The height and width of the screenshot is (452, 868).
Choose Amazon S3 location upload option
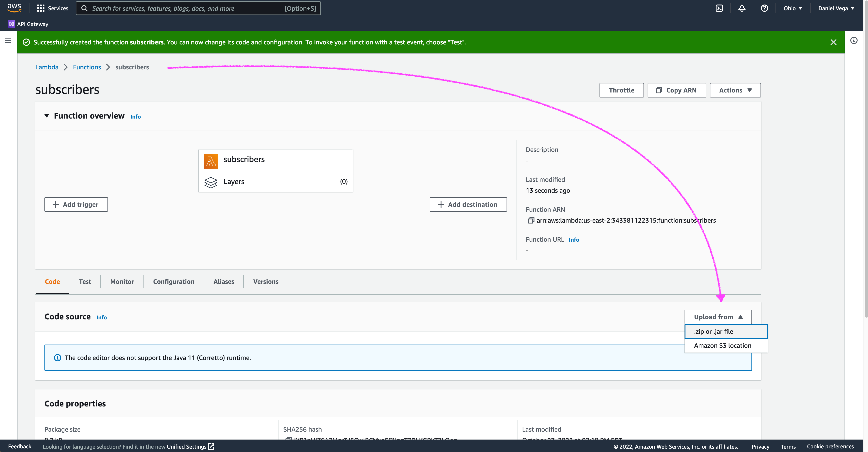(722, 345)
